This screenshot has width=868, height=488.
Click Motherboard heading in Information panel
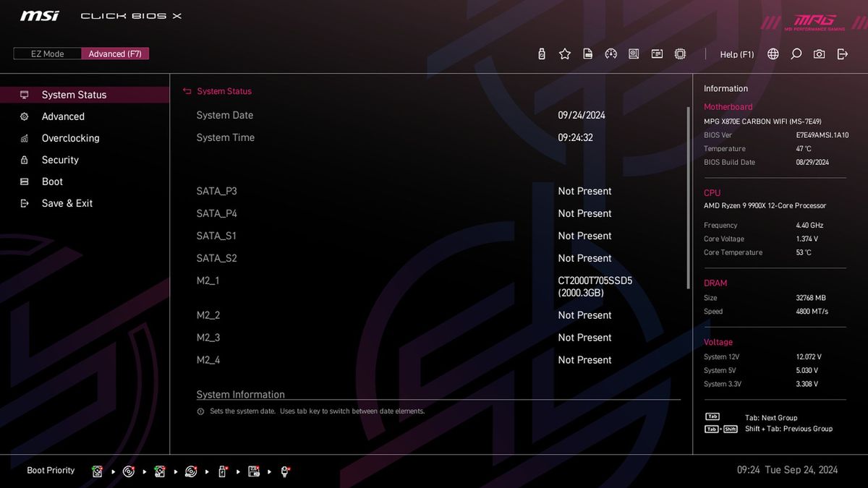tap(728, 107)
